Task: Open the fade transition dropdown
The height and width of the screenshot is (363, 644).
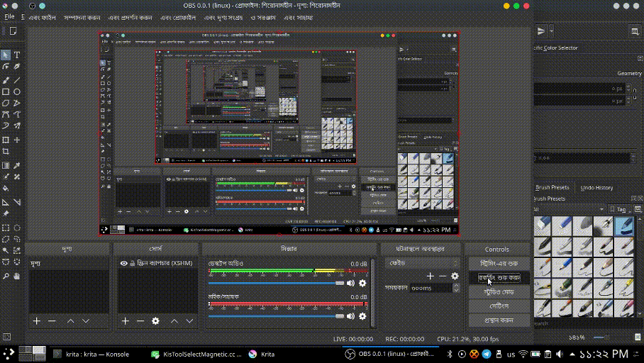Action: (422, 263)
